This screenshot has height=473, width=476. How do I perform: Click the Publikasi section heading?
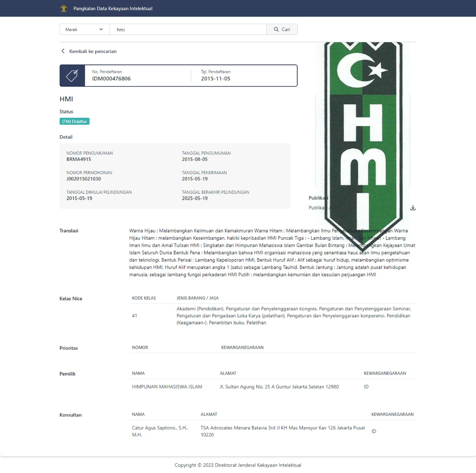coord(318,198)
